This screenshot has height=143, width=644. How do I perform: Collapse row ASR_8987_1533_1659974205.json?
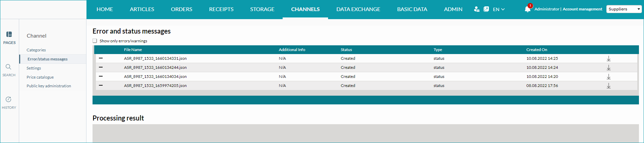pyautogui.click(x=101, y=85)
